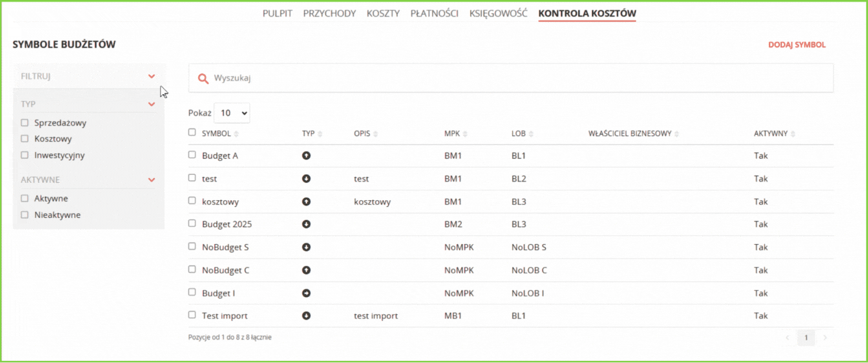Enable the Nieaktywne filter checkbox
This screenshot has width=868, height=363.
(25, 214)
